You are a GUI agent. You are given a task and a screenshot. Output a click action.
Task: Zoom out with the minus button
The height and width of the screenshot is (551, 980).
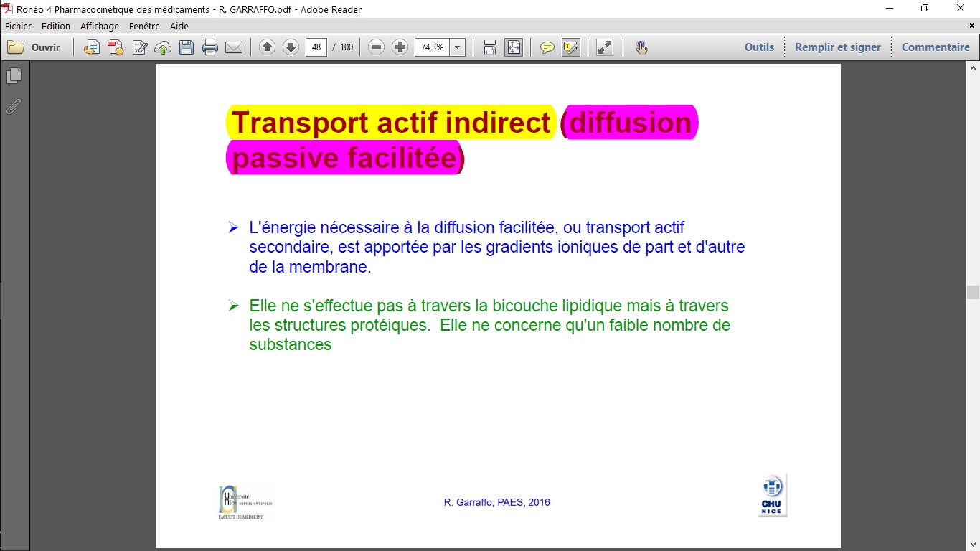tap(376, 47)
